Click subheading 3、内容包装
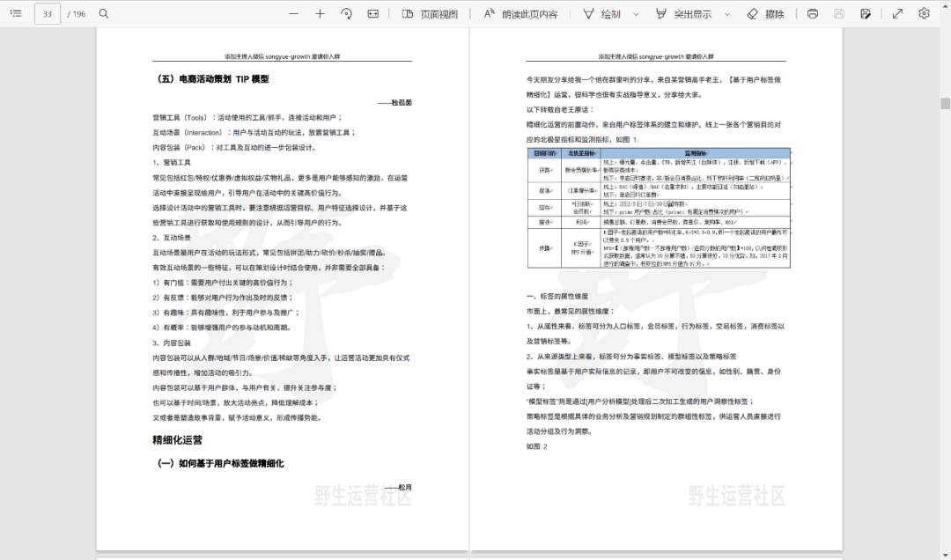Image resolution: width=951 pixels, height=560 pixels. pyautogui.click(x=172, y=343)
